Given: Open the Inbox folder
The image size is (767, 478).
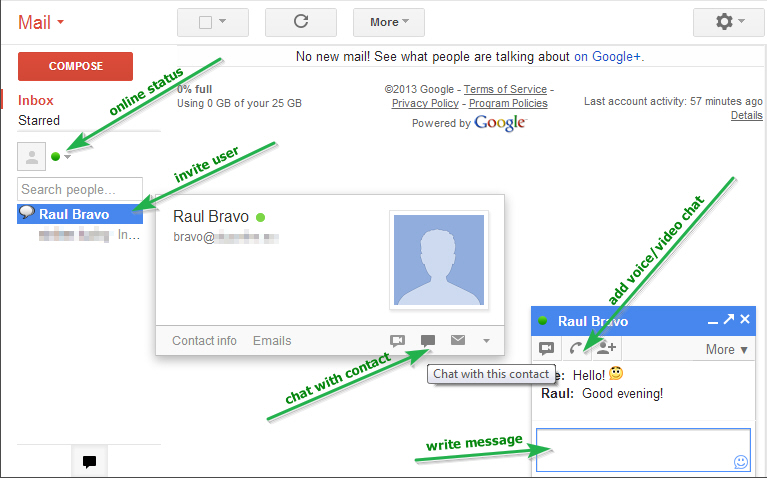Looking at the screenshot, I should pyautogui.click(x=36, y=100).
